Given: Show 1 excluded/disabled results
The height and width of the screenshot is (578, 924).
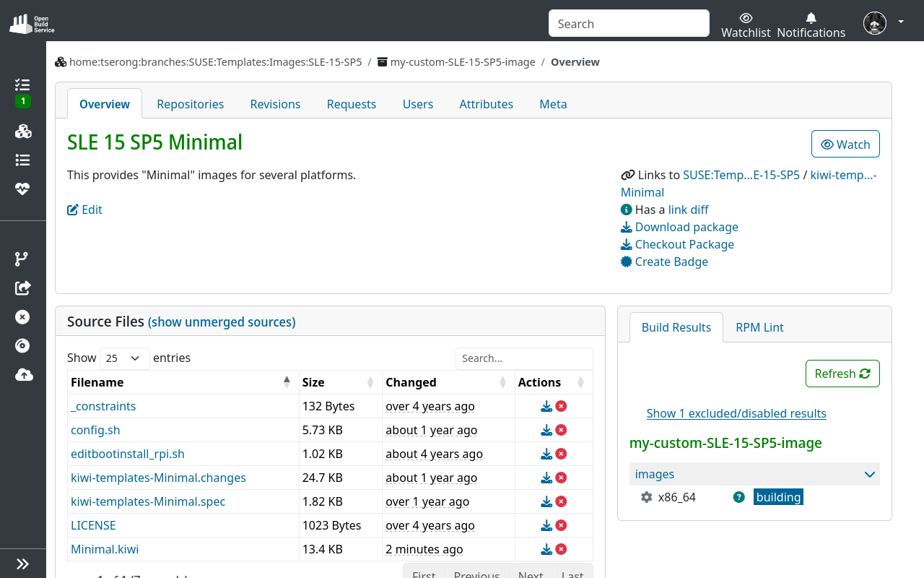Looking at the screenshot, I should click(736, 413).
